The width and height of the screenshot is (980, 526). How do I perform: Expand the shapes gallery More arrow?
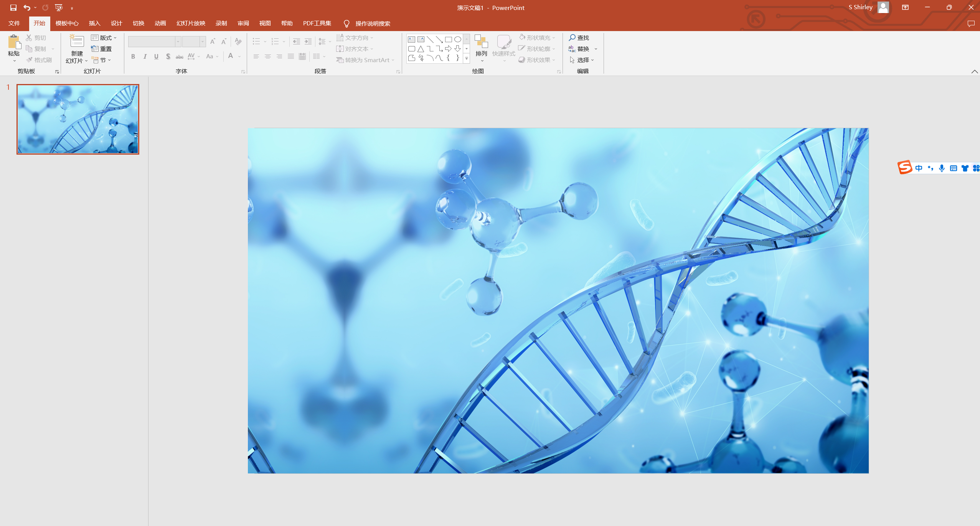point(467,58)
